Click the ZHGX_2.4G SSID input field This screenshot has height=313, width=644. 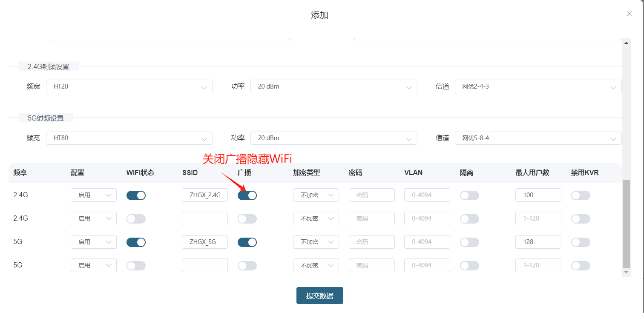pyautogui.click(x=205, y=195)
